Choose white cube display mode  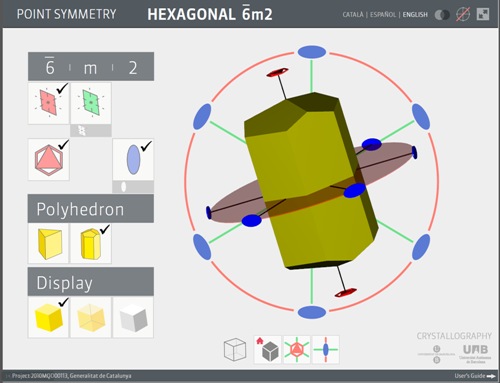pos(133,317)
